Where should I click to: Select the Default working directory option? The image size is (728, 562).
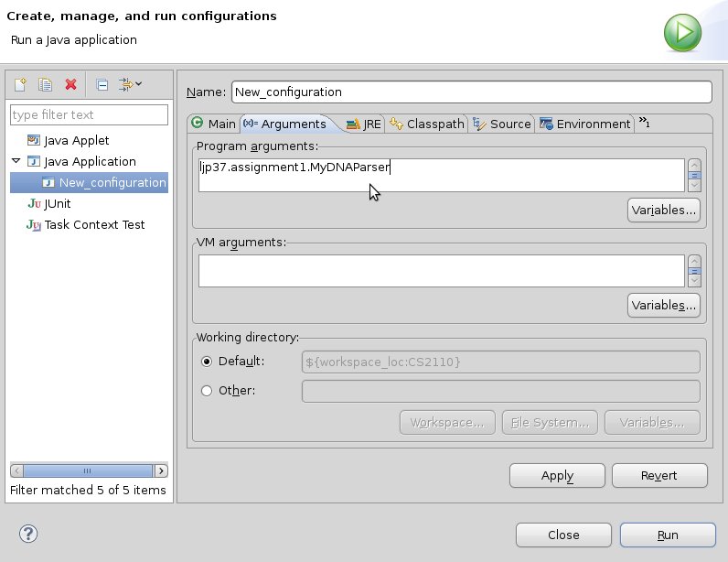coord(207,362)
